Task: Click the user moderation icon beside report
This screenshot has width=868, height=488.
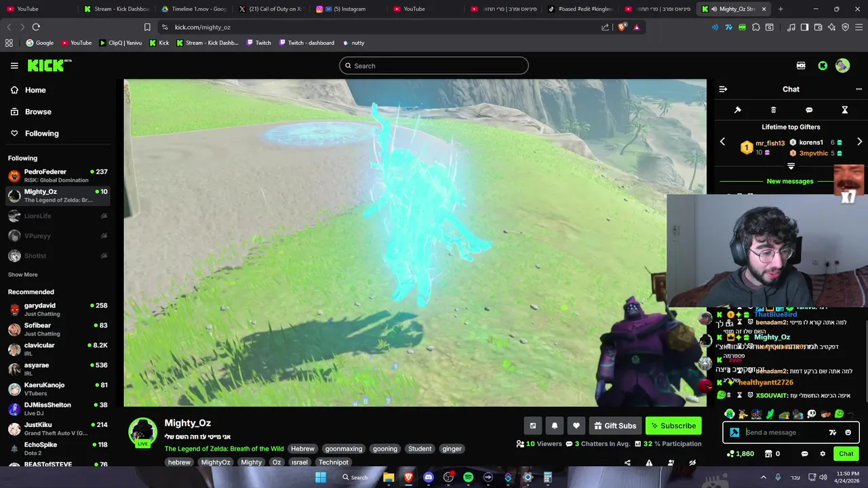Action: tap(671, 463)
